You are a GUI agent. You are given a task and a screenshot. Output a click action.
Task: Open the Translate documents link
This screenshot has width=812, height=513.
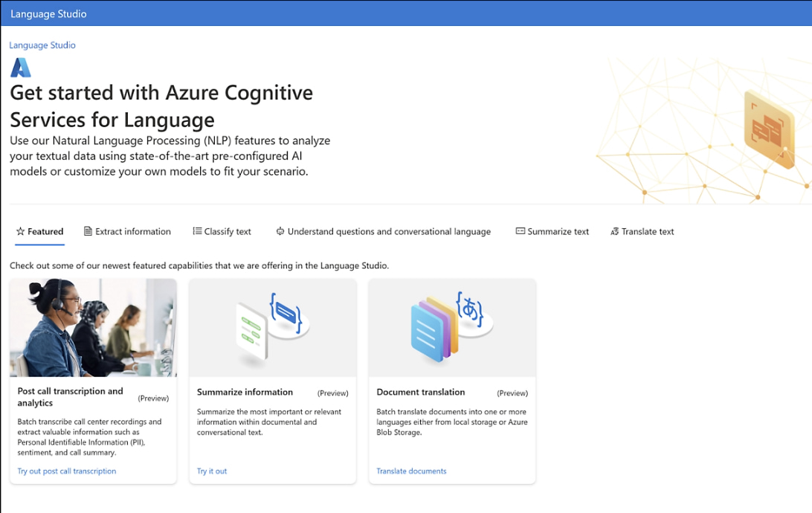tap(411, 471)
